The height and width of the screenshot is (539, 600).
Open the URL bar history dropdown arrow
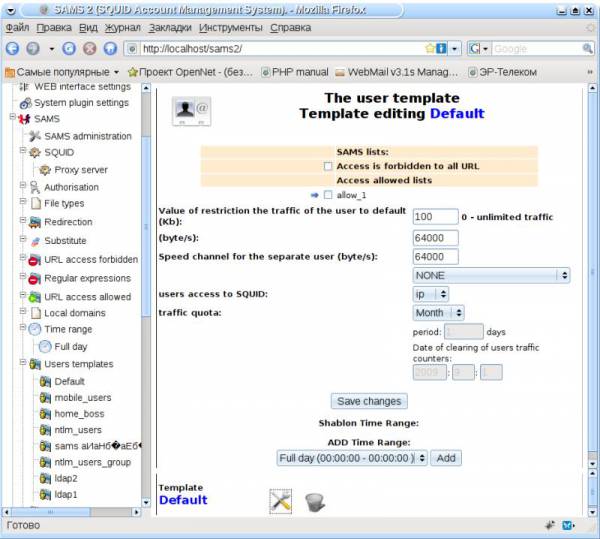tap(455, 49)
